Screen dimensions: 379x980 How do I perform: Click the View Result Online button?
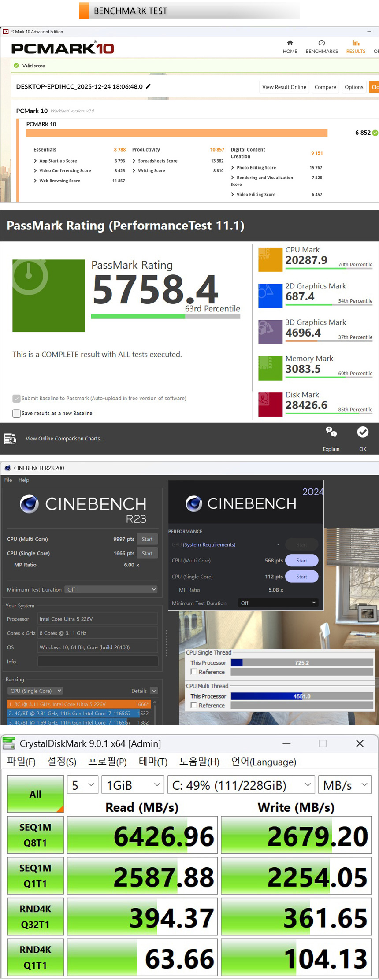click(x=284, y=87)
